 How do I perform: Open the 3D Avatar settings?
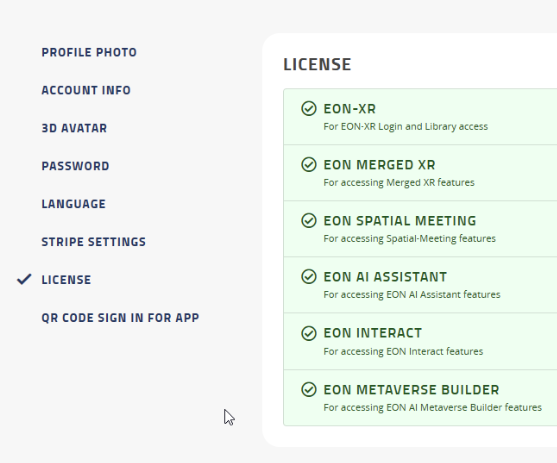click(74, 128)
